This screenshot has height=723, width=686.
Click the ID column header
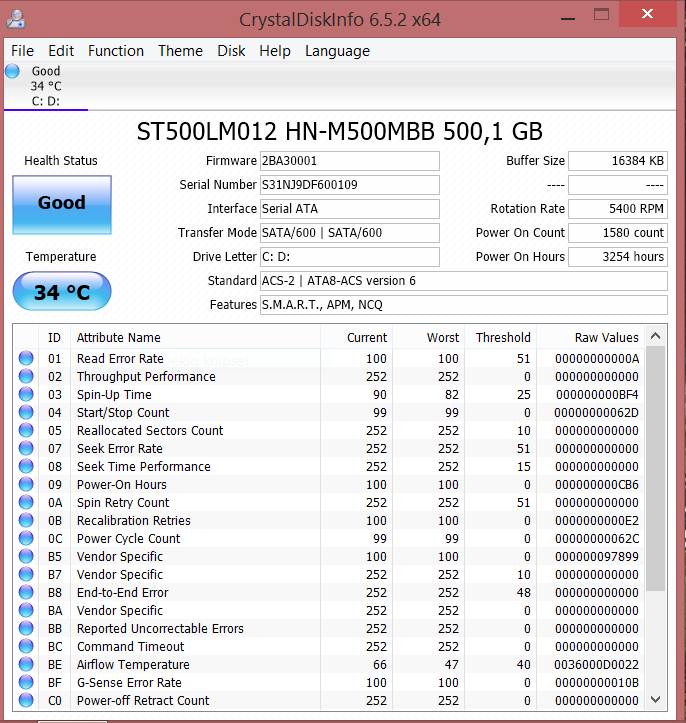click(x=54, y=338)
